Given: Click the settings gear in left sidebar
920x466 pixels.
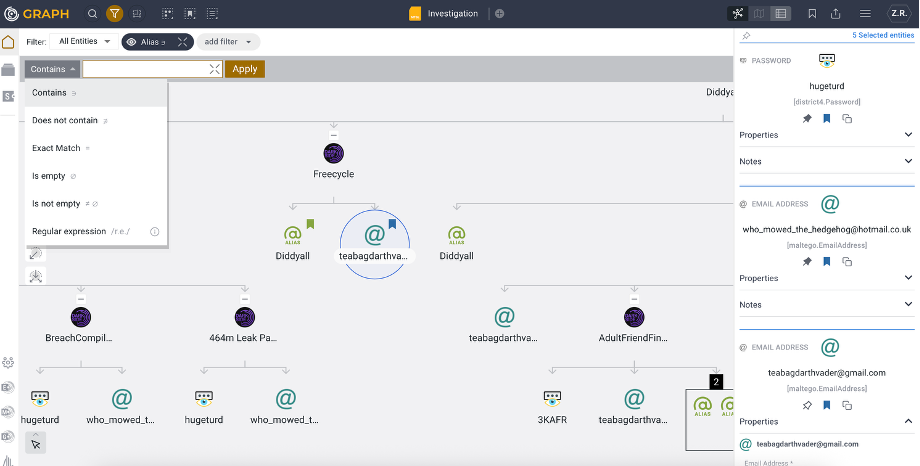Looking at the screenshot, I should coord(8,363).
